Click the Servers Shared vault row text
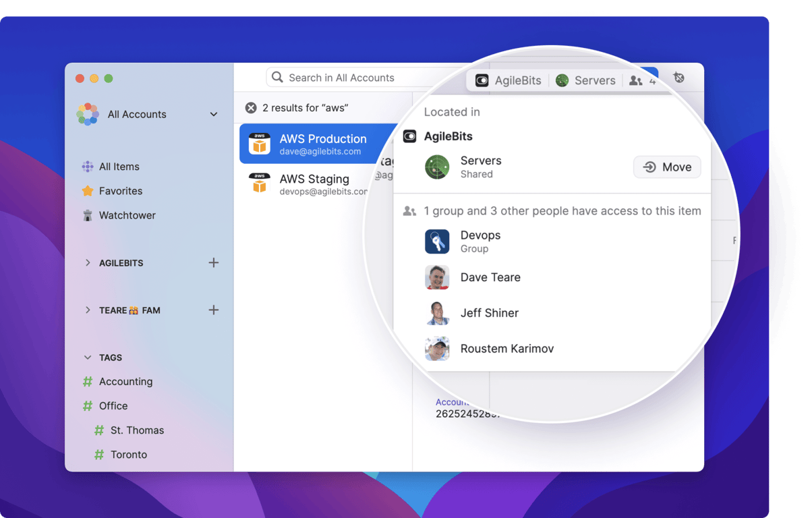812x518 pixels. [481, 167]
